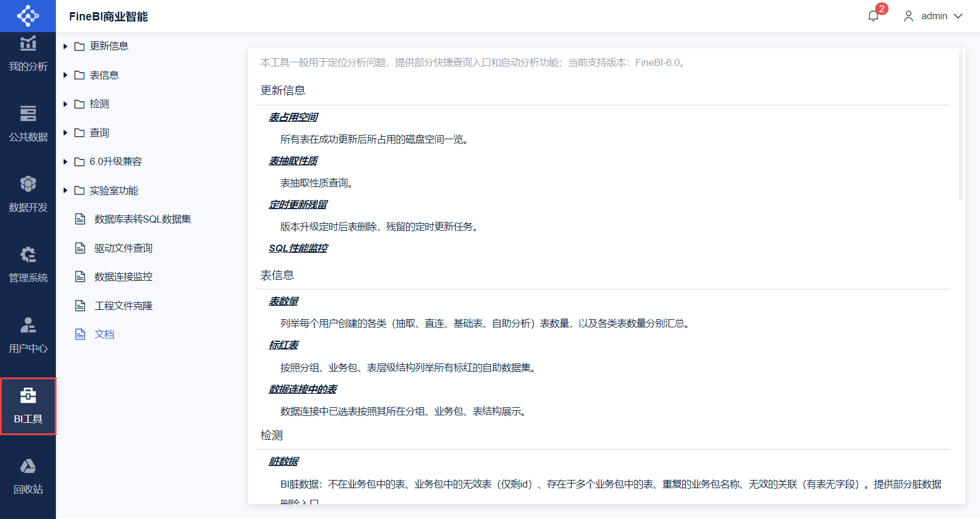Expand the 实验室功能 folder arrow
This screenshot has width=980, height=519.
click(x=65, y=190)
